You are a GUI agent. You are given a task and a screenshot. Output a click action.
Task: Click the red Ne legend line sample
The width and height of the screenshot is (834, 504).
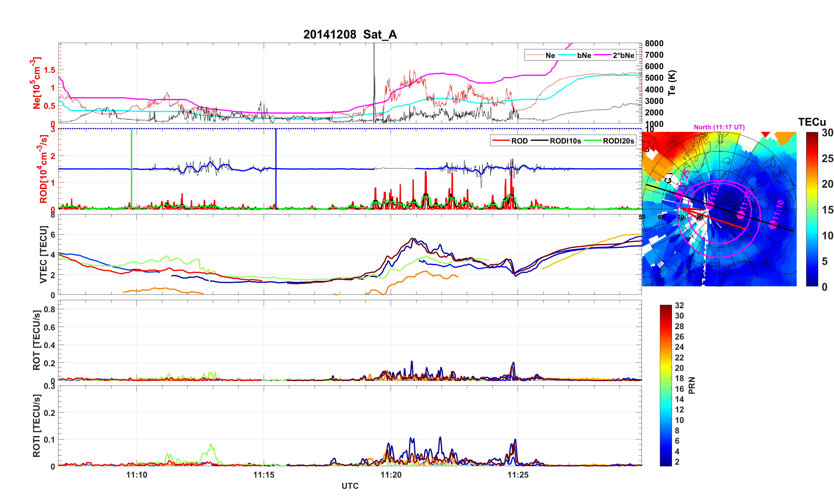pyautogui.click(x=535, y=55)
